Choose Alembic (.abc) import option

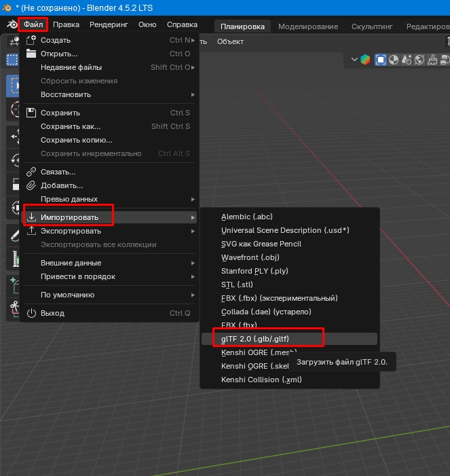(290, 217)
